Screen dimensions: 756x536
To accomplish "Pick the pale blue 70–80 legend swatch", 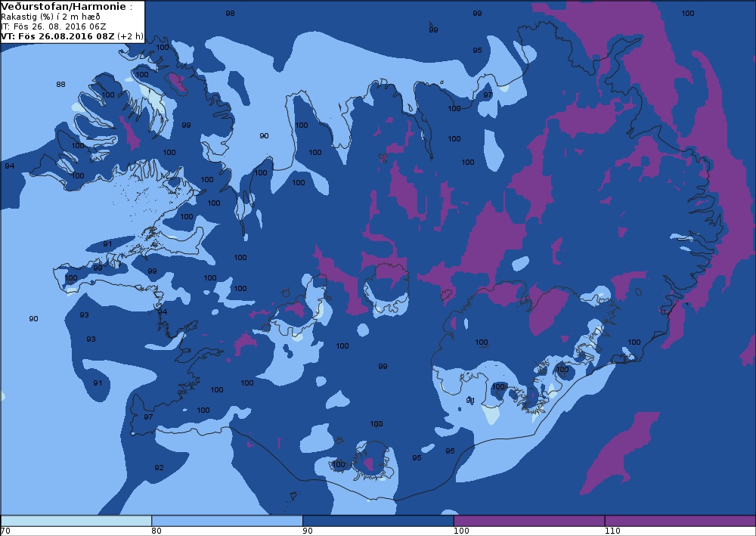I will (76, 521).
